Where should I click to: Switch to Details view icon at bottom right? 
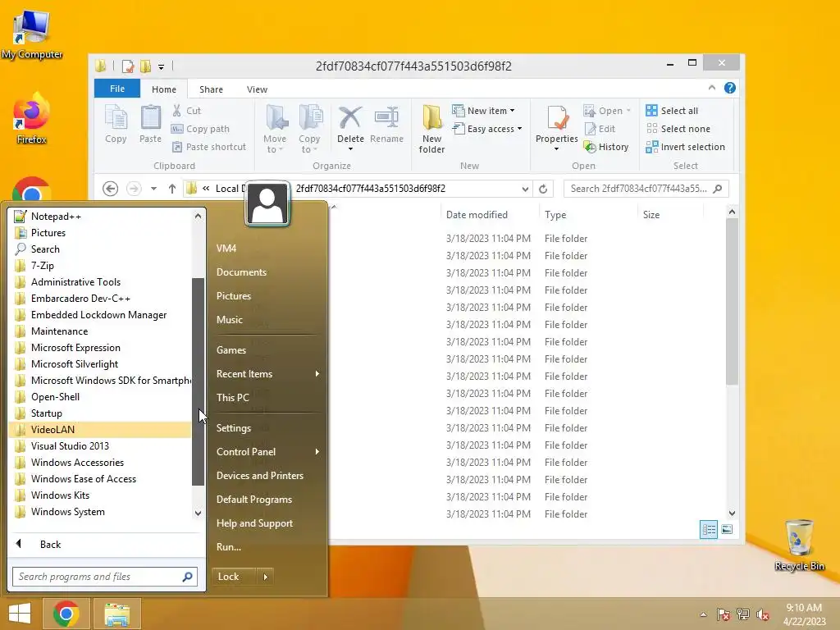click(x=709, y=529)
